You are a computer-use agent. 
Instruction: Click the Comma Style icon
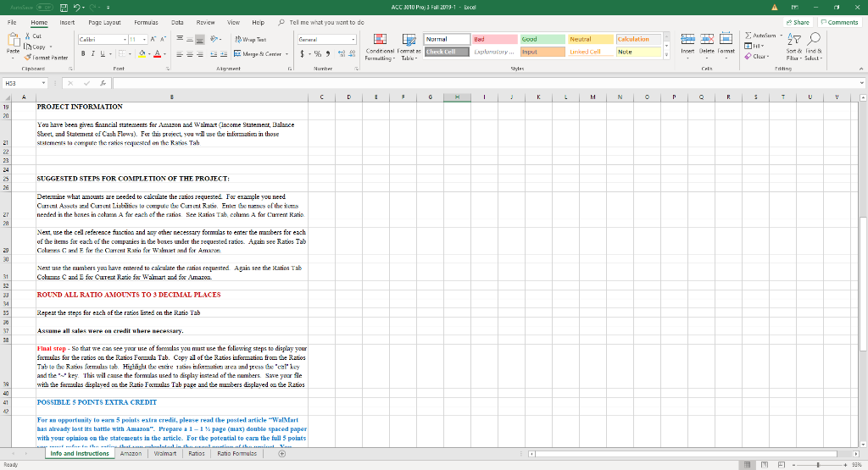coord(328,53)
